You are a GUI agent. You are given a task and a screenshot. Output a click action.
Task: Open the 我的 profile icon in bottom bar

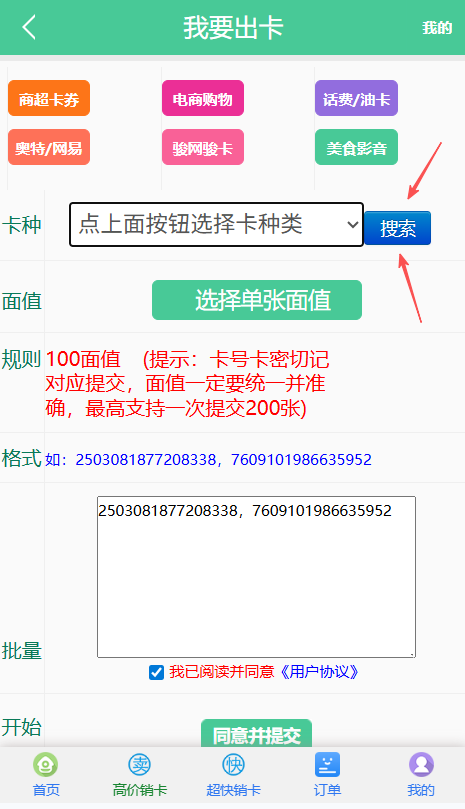(421, 764)
